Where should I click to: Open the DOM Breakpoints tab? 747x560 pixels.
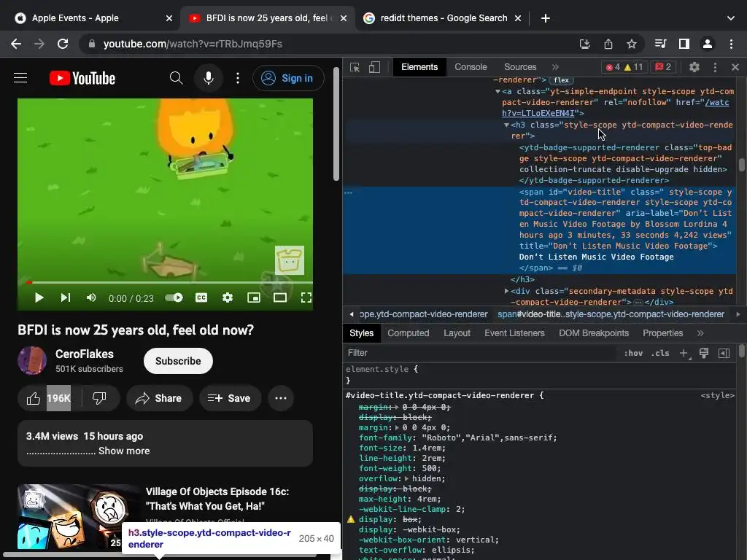594,333
